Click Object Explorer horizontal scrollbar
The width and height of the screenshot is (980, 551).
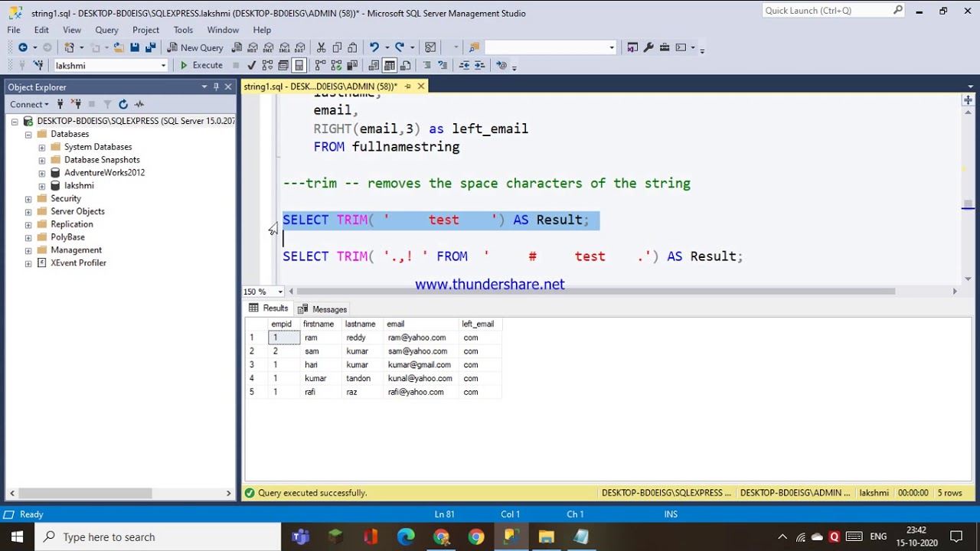pyautogui.click(x=86, y=494)
